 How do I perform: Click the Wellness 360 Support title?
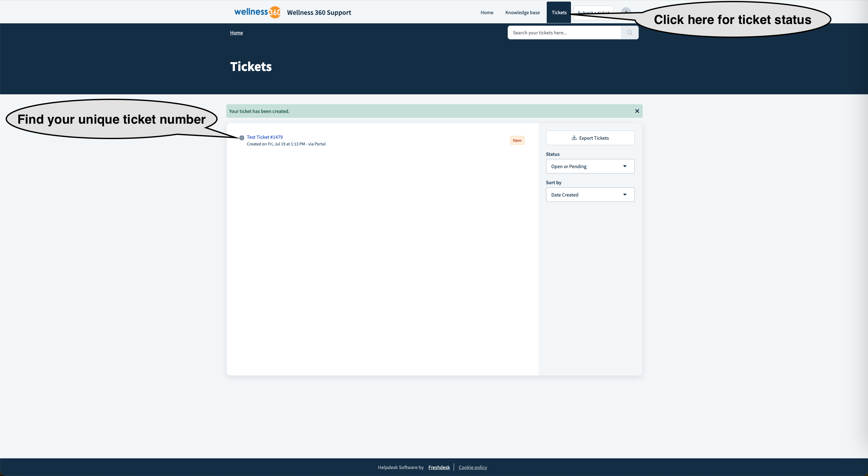319,13
